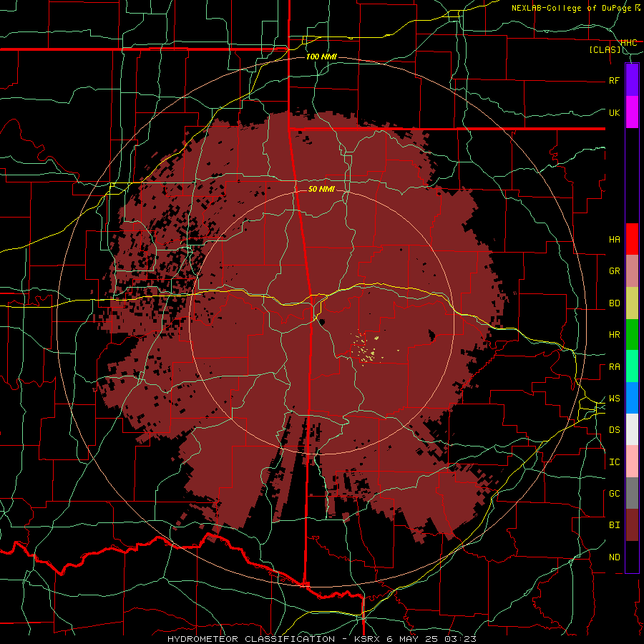Click the purple RF legend color swatch
644x644 pixels.
pos(632,79)
